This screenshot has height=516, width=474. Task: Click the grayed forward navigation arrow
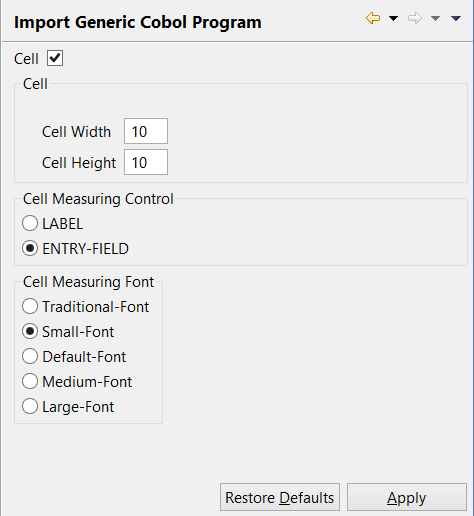click(x=415, y=18)
